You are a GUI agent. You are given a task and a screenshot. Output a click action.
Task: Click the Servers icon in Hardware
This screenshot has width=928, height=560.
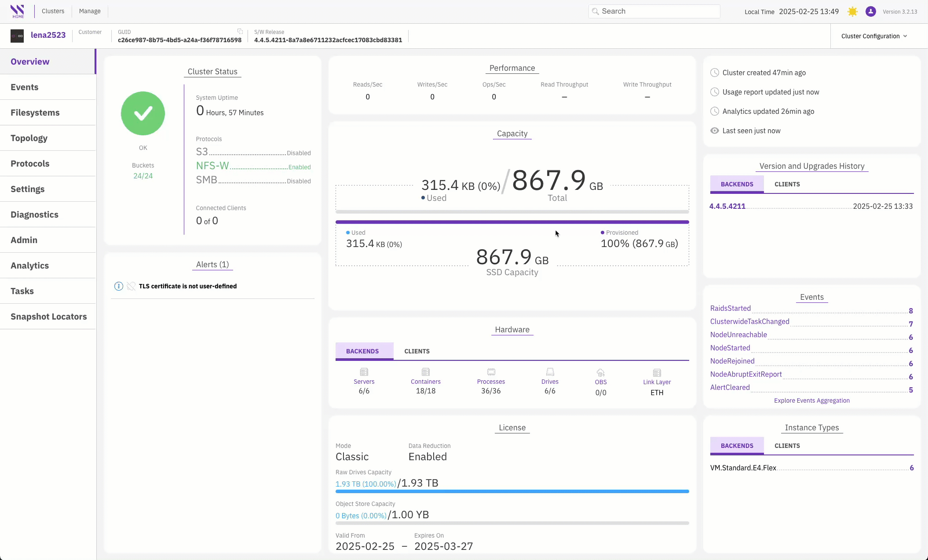tap(364, 372)
